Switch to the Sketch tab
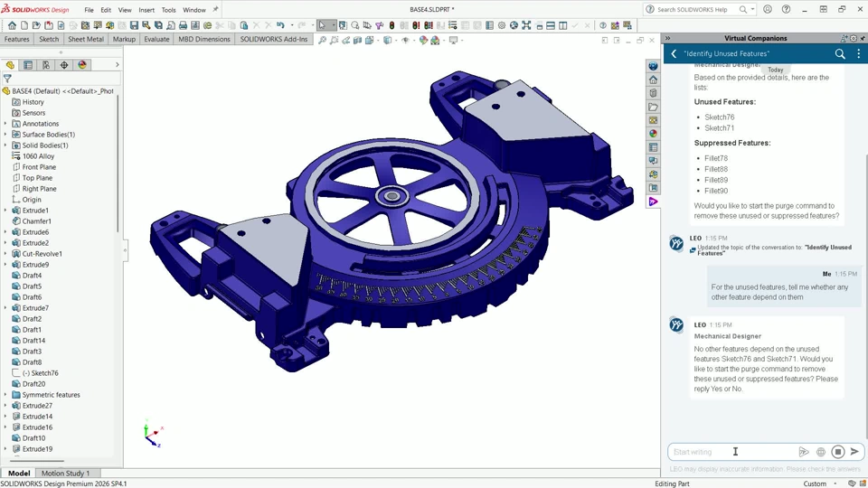Viewport: 868px width, 488px height. (x=49, y=39)
